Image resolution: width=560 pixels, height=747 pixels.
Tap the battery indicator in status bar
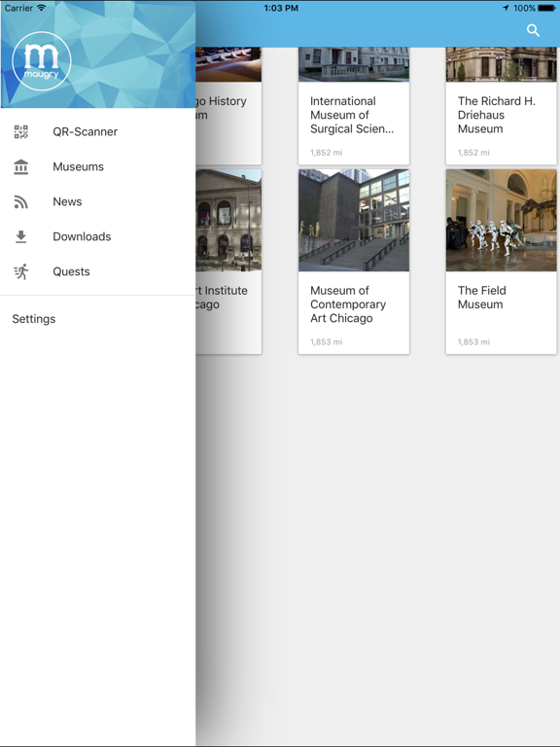point(546,8)
